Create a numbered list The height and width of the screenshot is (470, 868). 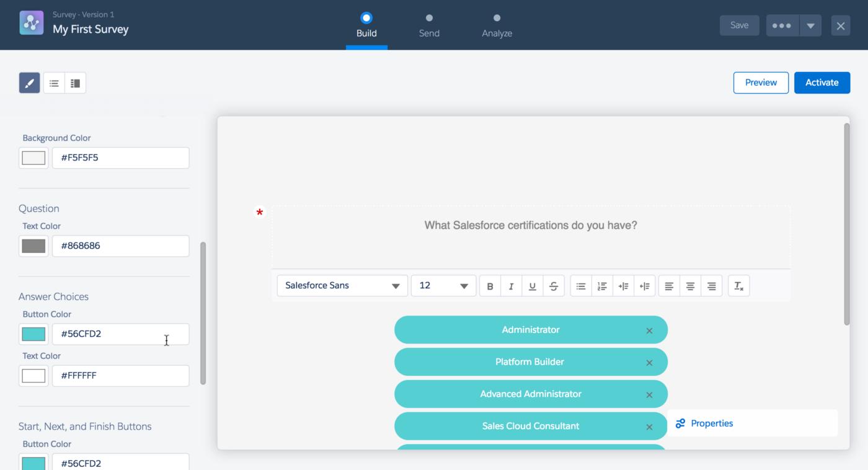pyautogui.click(x=602, y=286)
